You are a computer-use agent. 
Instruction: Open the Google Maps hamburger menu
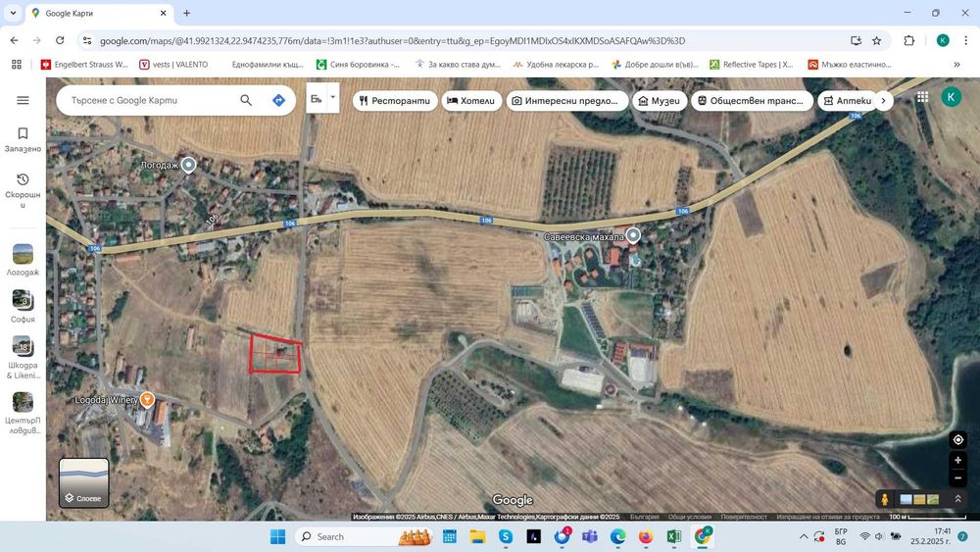click(x=23, y=100)
